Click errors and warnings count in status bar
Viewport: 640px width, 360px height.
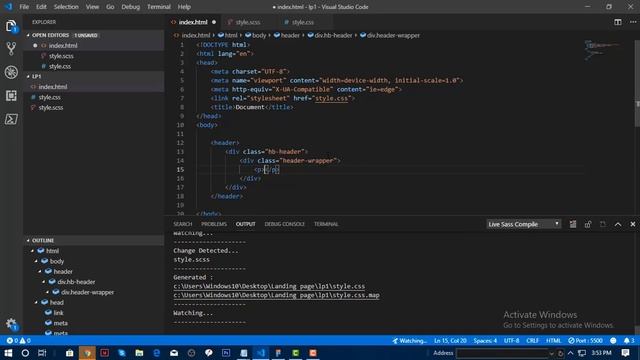[18, 340]
